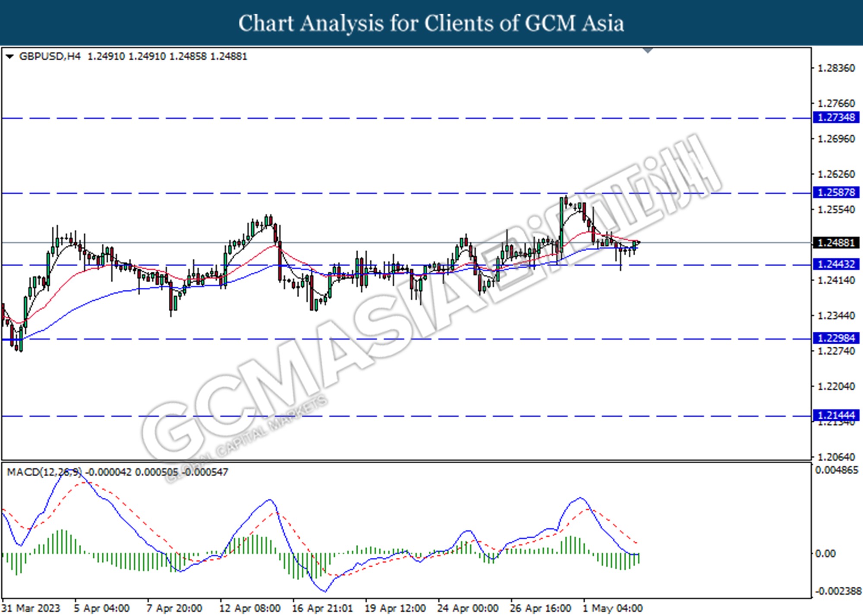Image resolution: width=863 pixels, height=616 pixels.
Task: Select the 1.27348 horizontal level label
Action: coord(836,117)
